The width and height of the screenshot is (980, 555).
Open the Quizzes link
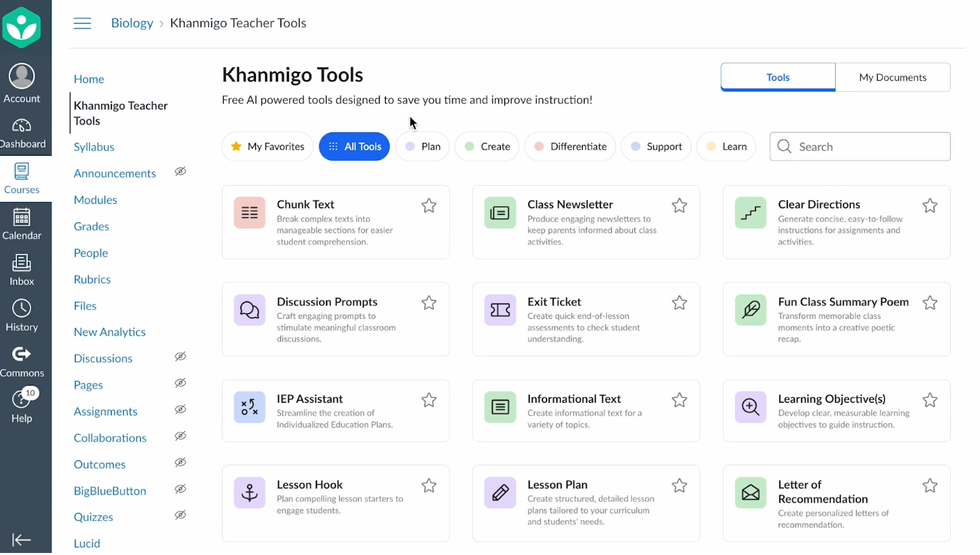point(93,517)
